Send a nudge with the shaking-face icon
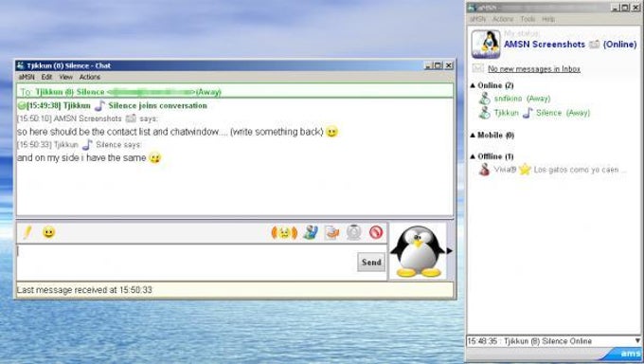 [x=284, y=233]
